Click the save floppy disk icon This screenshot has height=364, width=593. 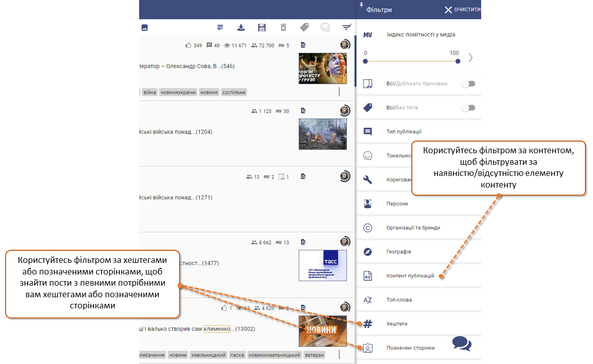coord(262,27)
